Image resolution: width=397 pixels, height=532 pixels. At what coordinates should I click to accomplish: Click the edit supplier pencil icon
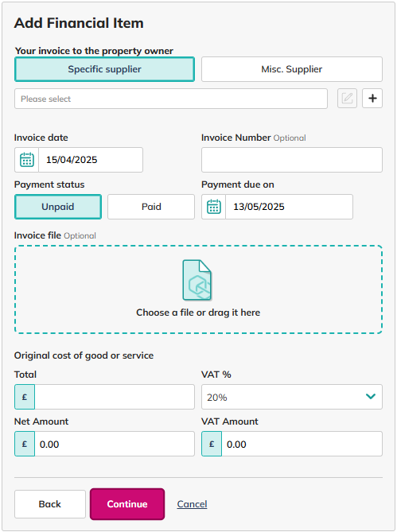tap(347, 99)
